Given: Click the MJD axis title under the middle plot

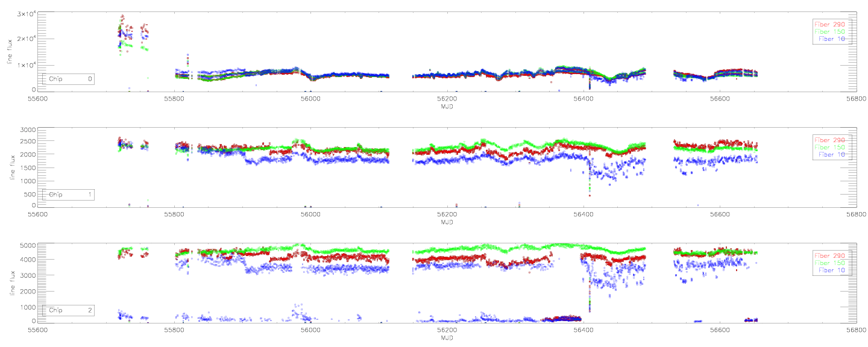Looking at the screenshot, I should pos(447,222).
